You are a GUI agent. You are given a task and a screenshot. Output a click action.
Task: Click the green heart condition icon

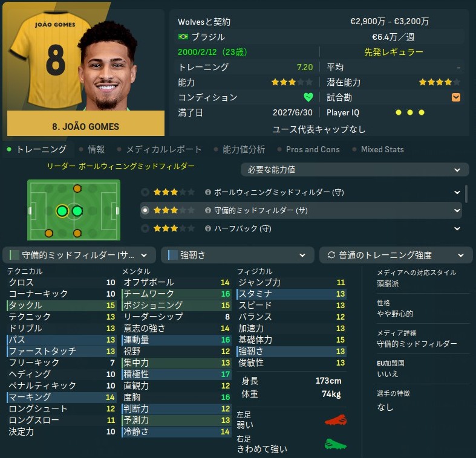(308, 97)
